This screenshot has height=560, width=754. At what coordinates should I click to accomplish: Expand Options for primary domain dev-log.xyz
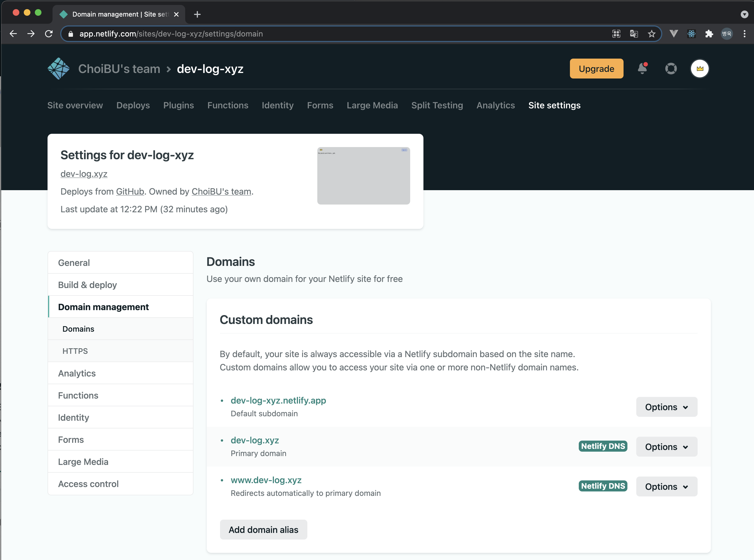coord(666,447)
